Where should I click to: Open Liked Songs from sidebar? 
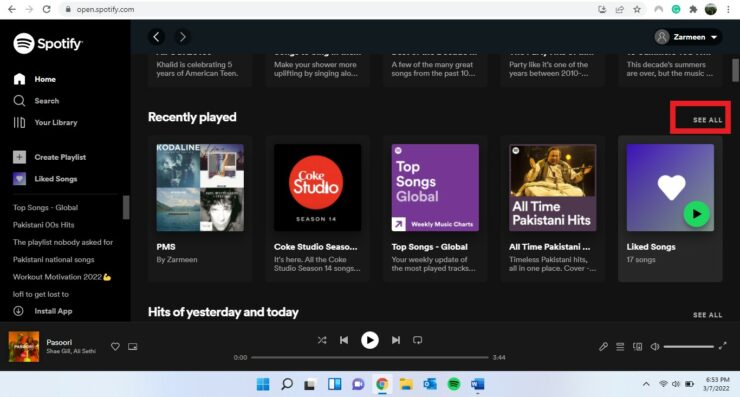45,179
